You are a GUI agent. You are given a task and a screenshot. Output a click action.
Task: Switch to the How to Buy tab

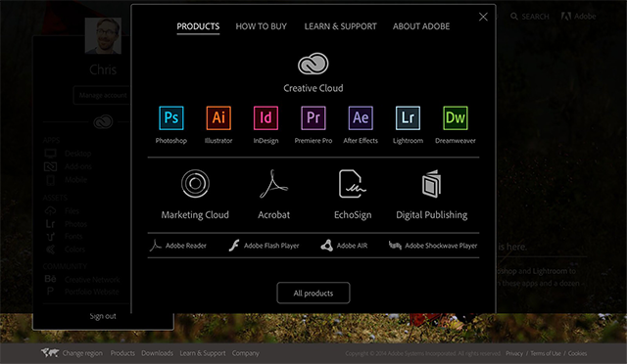pos(262,26)
